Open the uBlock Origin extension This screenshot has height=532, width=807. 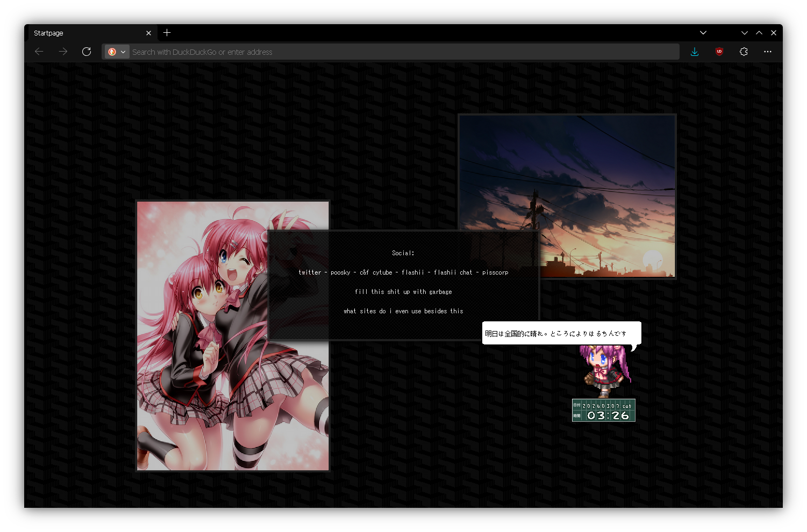point(719,52)
